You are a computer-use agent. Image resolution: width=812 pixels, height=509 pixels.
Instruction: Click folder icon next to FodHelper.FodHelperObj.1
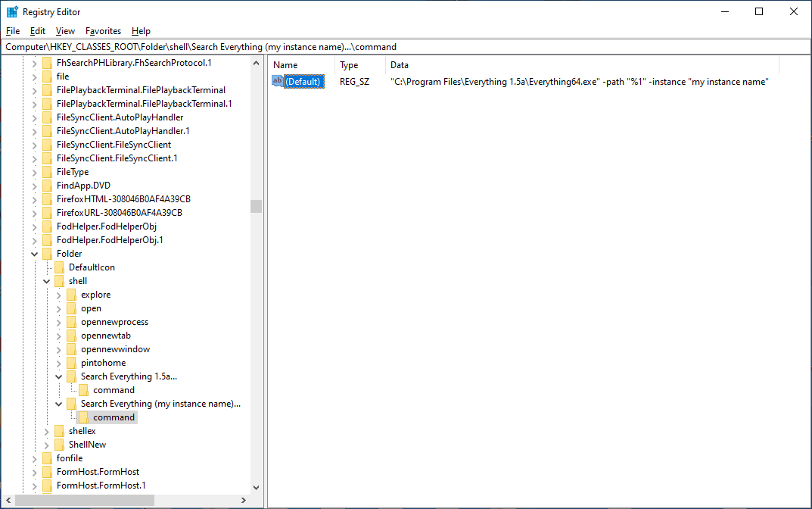(47, 240)
